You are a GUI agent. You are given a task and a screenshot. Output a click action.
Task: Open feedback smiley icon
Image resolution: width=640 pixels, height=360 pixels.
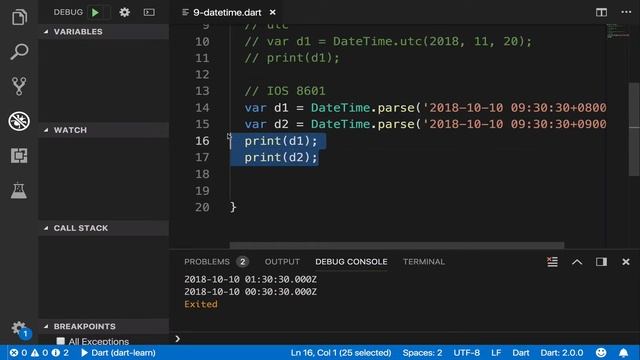click(601, 353)
